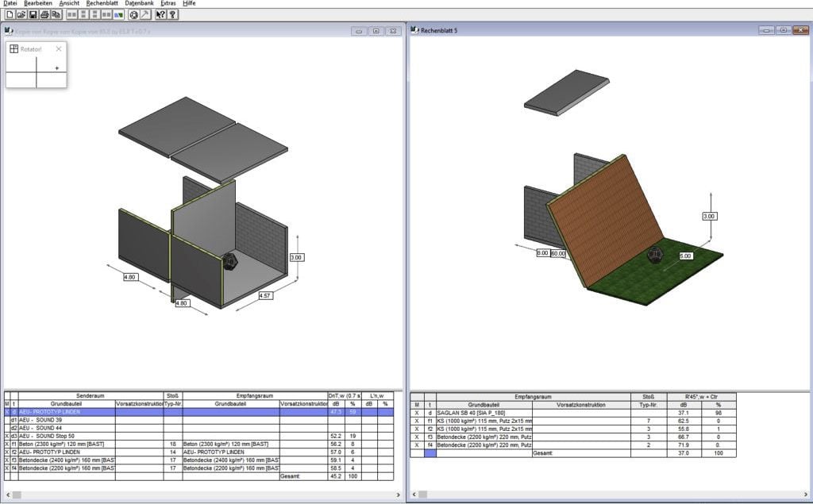The image size is (813, 504).
Task: Click the New document toolbar icon
Action: (x=10, y=14)
